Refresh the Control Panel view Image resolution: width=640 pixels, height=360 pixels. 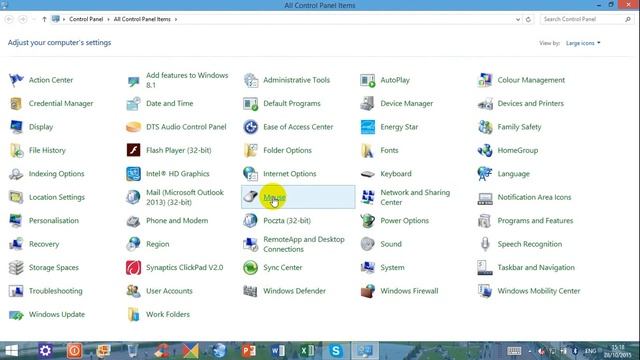point(528,20)
